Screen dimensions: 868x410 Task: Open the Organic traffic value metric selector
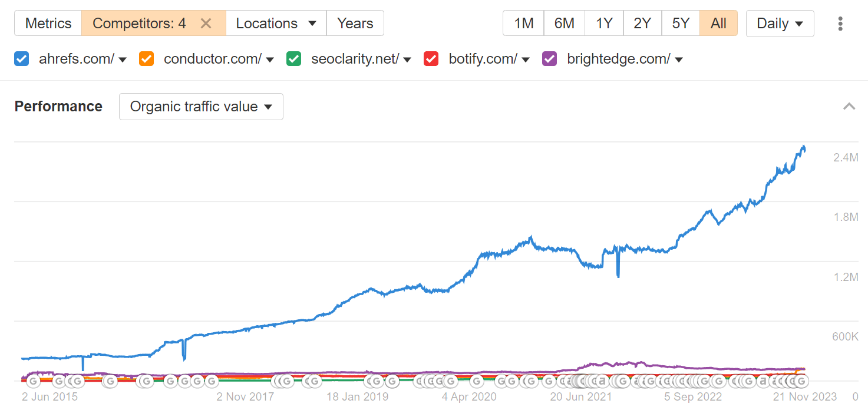pyautogui.click(x=200, y=107)
